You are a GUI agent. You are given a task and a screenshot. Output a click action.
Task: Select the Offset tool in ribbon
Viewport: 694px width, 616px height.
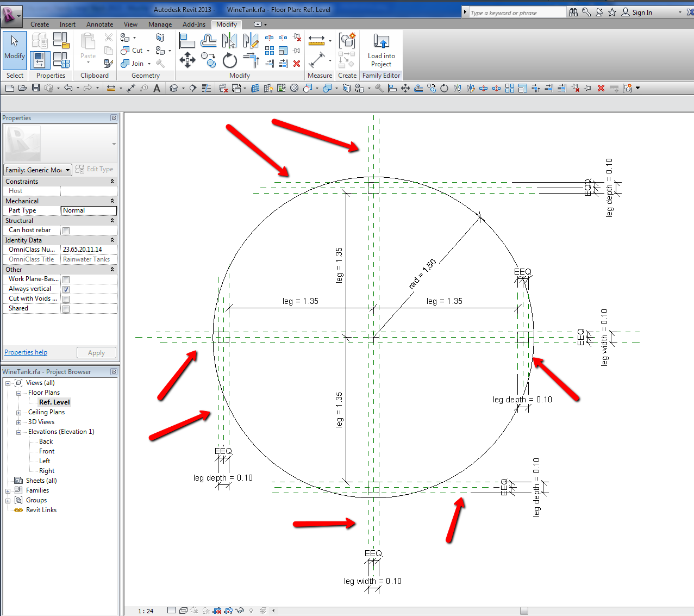[209, 41]
